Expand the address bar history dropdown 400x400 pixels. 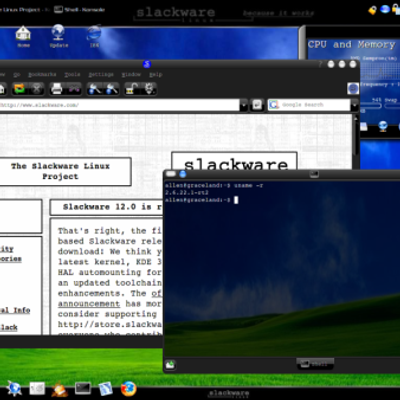pyautogui.click(x=244, y=105)
